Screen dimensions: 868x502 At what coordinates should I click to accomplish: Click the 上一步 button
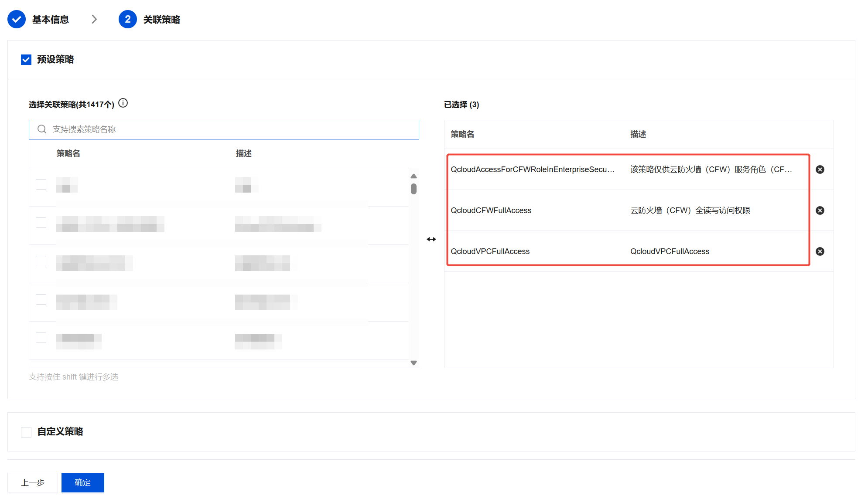[x=33, y=482]
